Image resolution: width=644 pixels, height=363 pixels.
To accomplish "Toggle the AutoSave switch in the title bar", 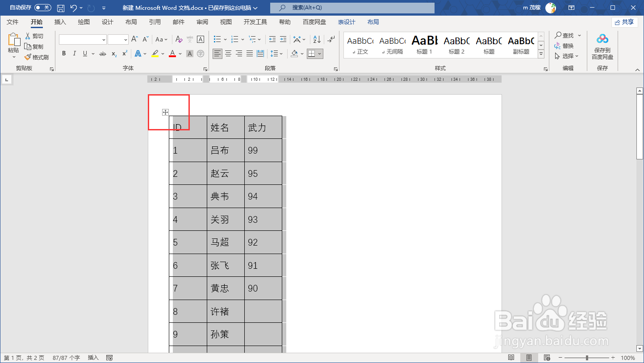I will coord(42,7).
